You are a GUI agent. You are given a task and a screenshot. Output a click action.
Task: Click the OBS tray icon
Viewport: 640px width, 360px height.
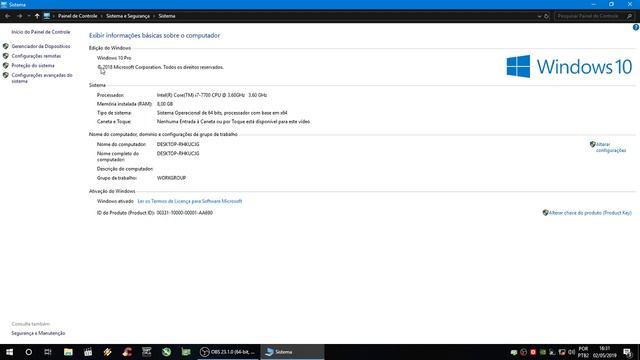coord(524,352)
